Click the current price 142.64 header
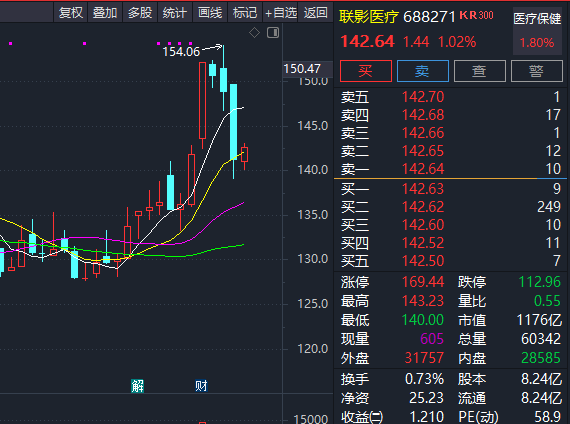This screenshot has height=424, width=570. click(368, 41)
